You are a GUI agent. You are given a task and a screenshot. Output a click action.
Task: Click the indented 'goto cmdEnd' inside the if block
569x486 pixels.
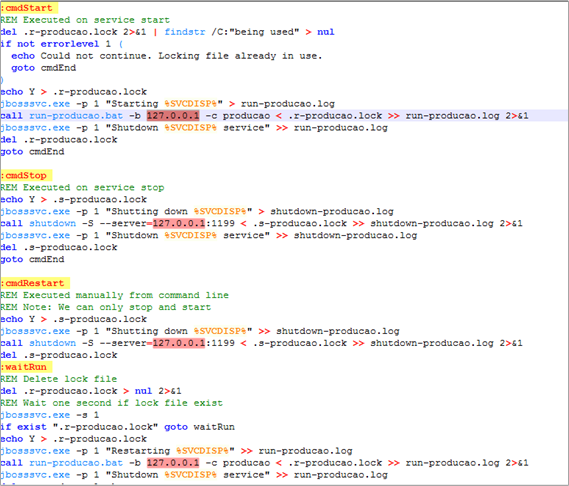(x=44, y=68)
